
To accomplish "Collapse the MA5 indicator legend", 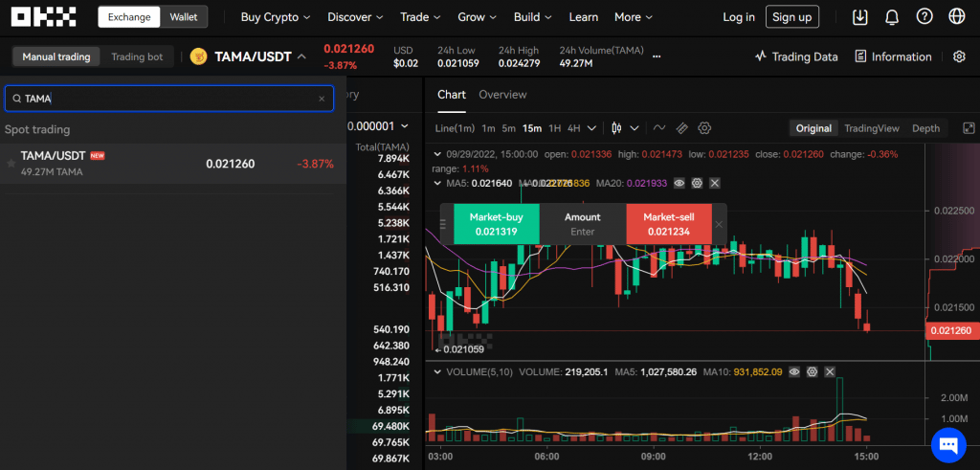I will pyautogui.click(x=436, y=183).
